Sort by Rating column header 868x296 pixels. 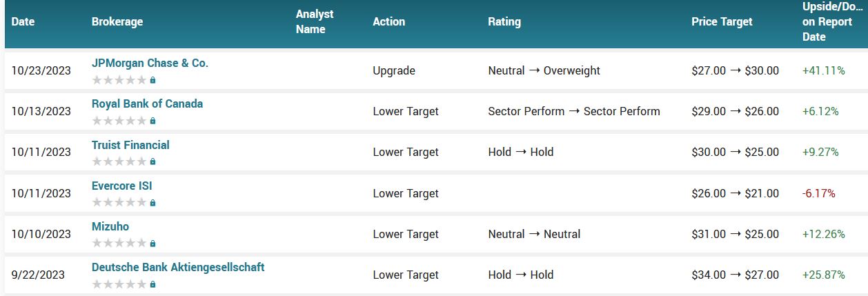pyautogui.click(x=504, y=22)
